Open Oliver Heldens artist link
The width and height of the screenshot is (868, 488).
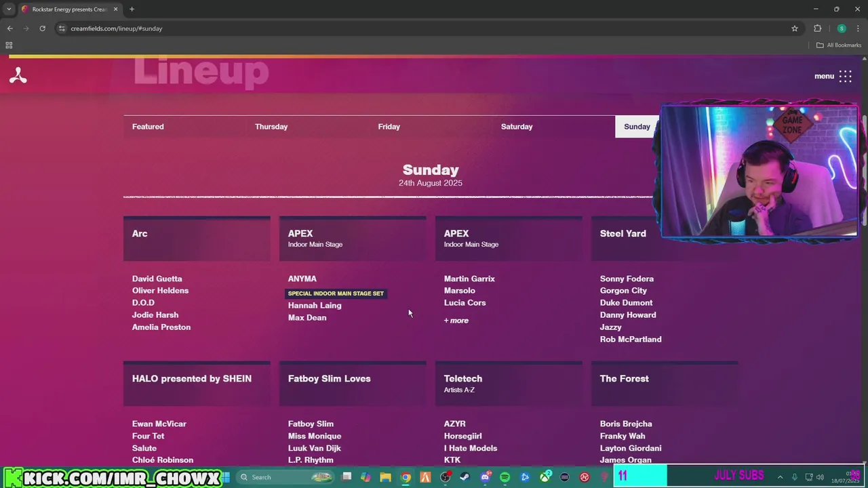click(x=161, y=291)
